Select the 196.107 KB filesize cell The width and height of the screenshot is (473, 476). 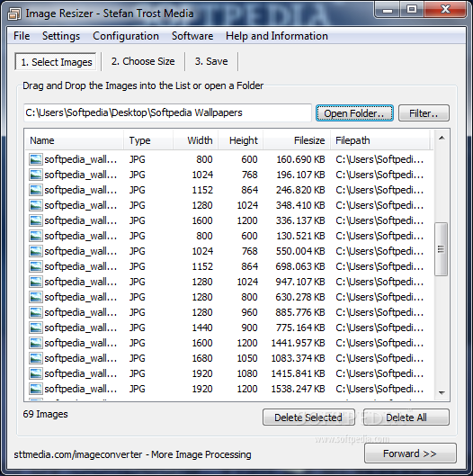(300, 175)
